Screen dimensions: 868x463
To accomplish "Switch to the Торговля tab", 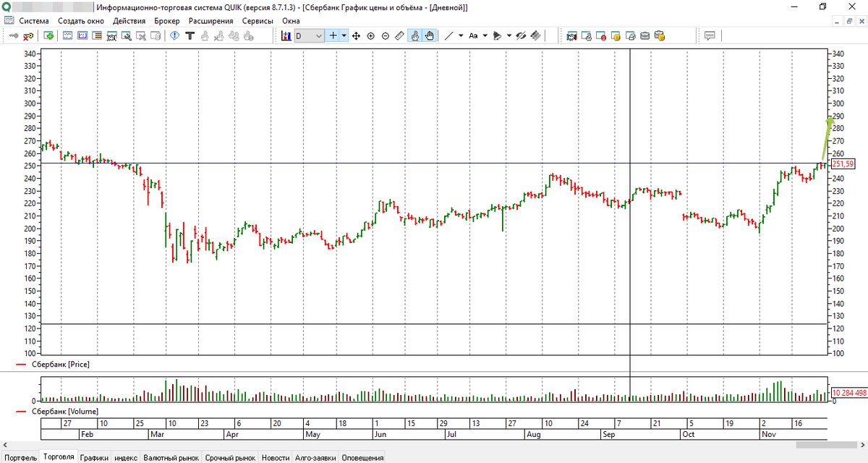I will (x=59, y=456).
